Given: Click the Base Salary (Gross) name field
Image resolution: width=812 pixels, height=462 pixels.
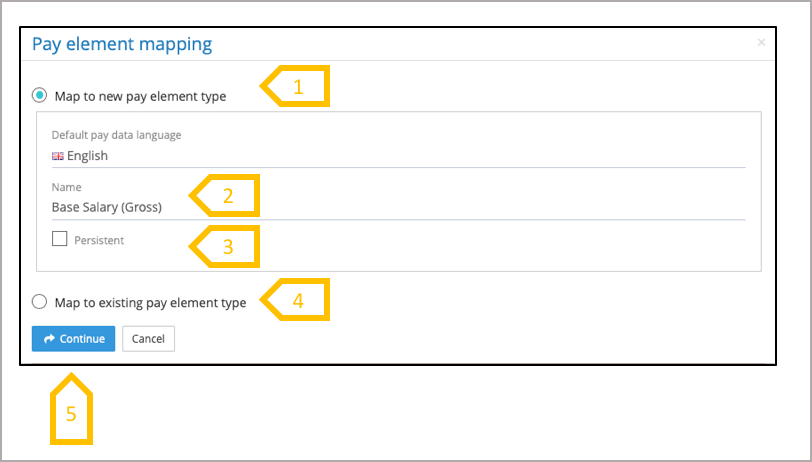Looking at the screenshot, I should pos(398,208).
